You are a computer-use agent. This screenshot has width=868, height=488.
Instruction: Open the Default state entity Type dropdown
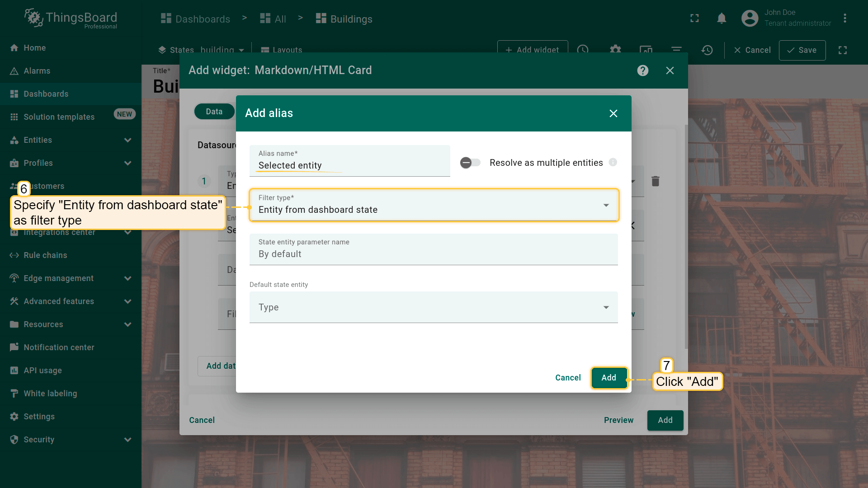tap(433, 307)
